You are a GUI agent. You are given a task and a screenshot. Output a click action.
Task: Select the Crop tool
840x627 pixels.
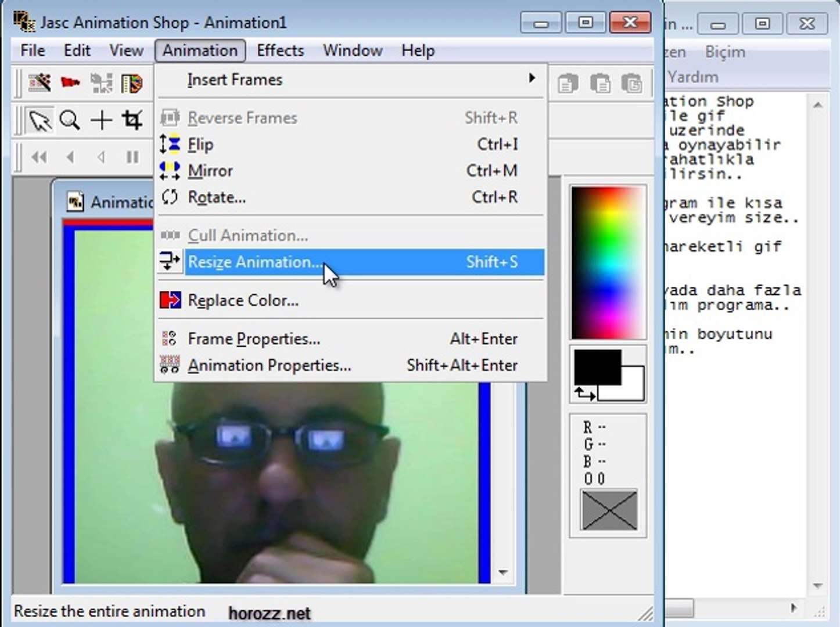pos(132,120)
